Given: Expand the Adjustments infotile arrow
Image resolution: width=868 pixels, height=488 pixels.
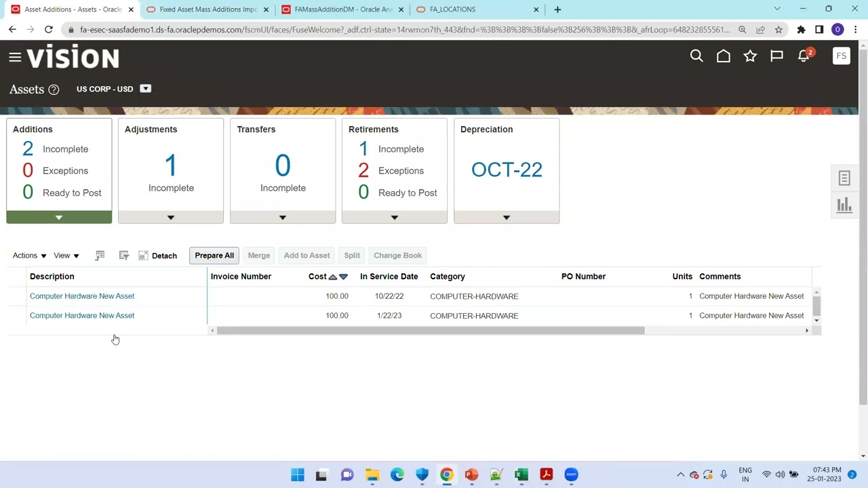Looking at the screenshot, I should coord(171,218).
